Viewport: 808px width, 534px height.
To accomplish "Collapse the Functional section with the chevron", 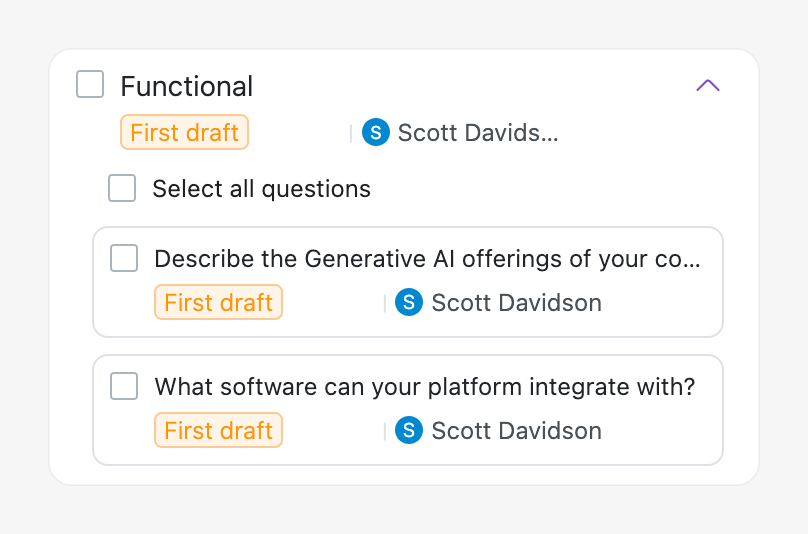I will pyautogui.click(x=708, y=86).
